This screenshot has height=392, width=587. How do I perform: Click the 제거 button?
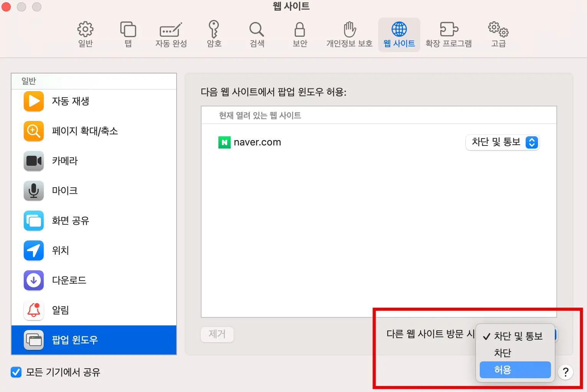[x=217, y=334]
